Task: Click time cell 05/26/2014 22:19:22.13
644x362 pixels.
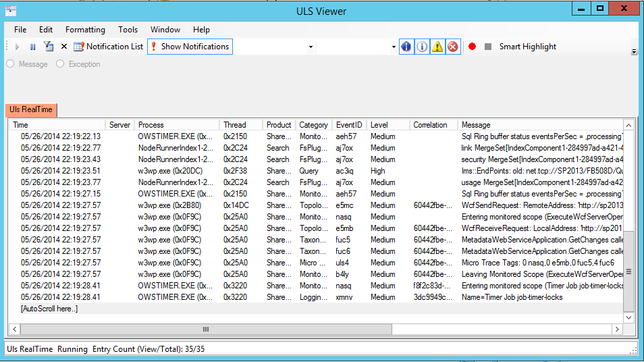Action: (x=61, y=136)
